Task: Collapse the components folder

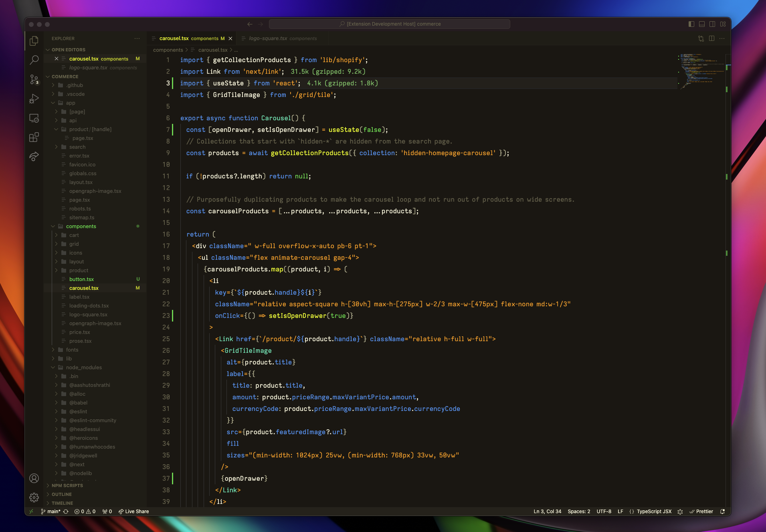Action: pyautogui.click(x=81, y=227)
